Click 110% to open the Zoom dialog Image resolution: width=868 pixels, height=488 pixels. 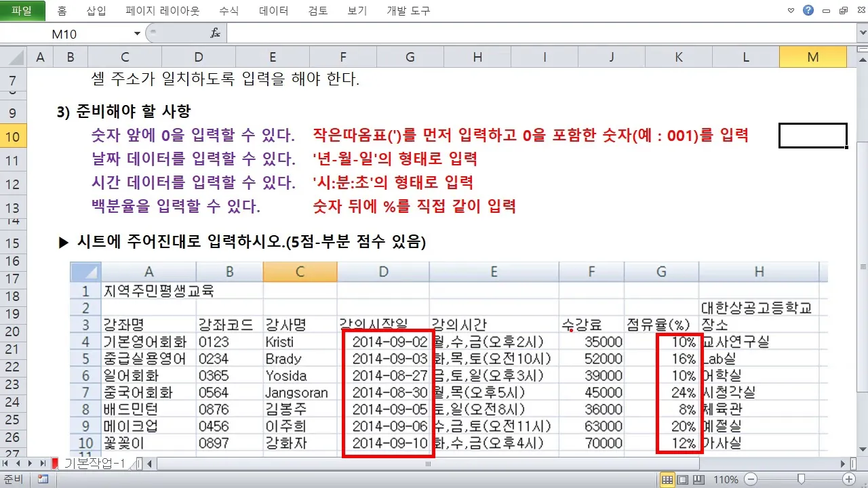726,479
